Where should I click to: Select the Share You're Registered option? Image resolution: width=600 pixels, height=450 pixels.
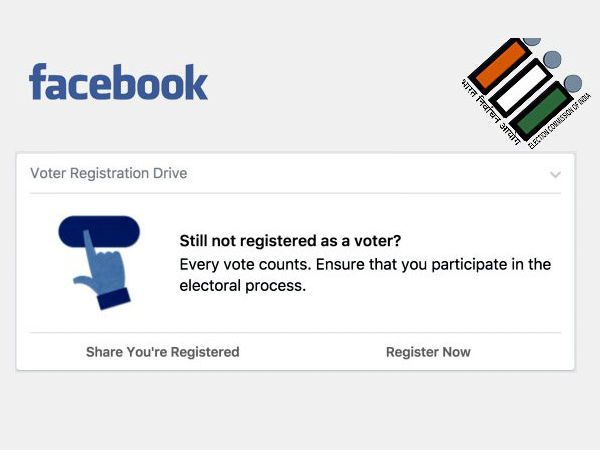point(162,352)
